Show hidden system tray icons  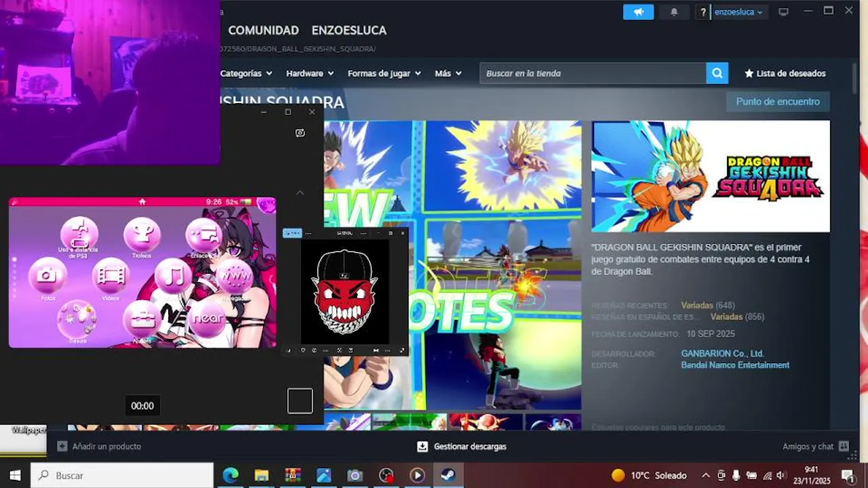(705, 475)
